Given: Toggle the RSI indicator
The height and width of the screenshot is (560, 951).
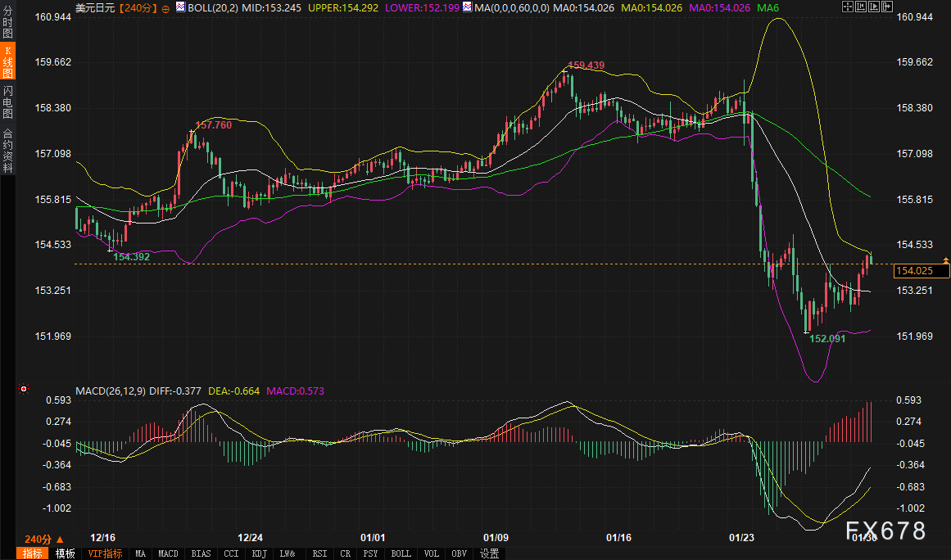Looking at the screenshot, I should coord(319,553).
